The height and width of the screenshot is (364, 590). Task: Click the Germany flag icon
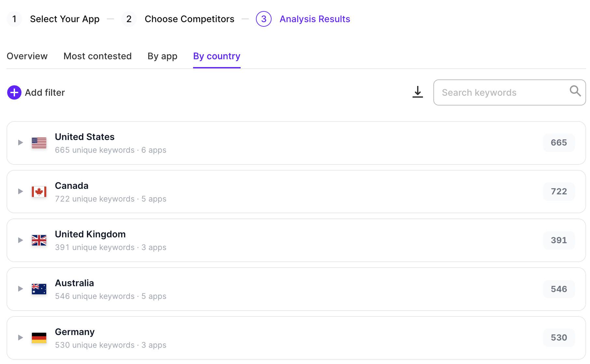click(x=39, y=338)
